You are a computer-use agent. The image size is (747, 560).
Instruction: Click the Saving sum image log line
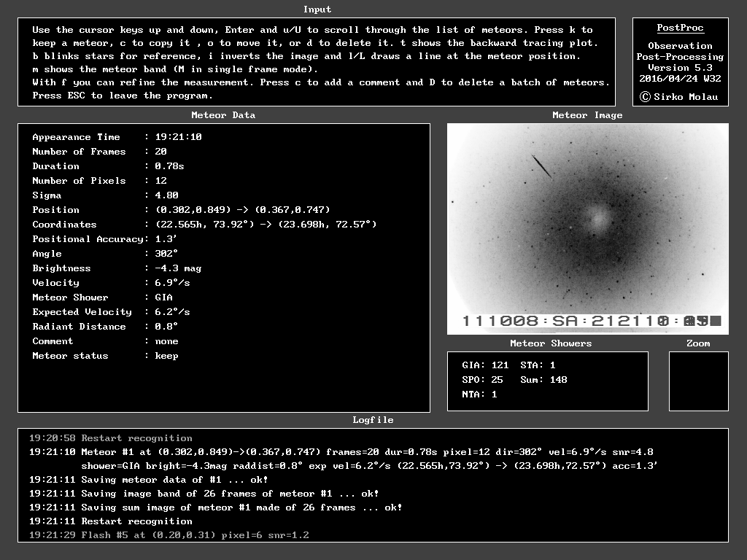[x=216, y=507]
